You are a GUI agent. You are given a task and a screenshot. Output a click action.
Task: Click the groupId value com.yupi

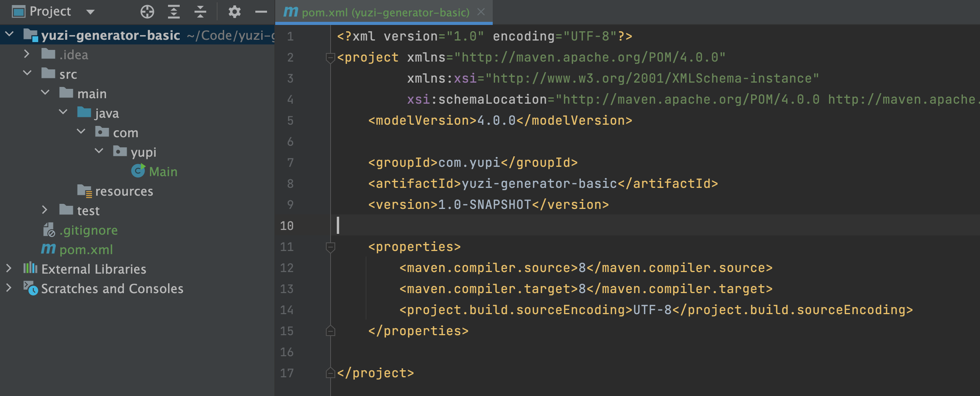click(x=469, y=163)
